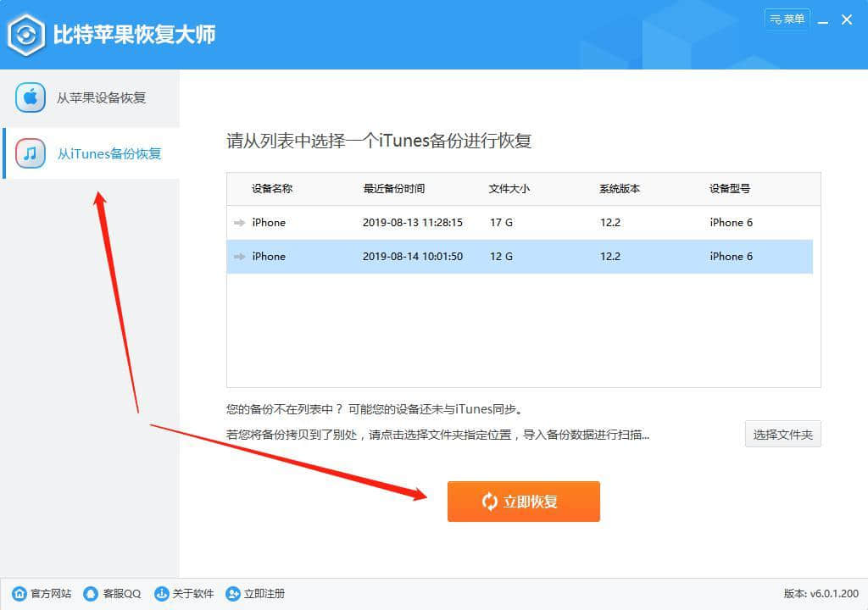Image resolution: width=868 pixels, height=610 pixels.
Task: Open the 菜单 dropdown menu
Action: (x=787, y=19)
